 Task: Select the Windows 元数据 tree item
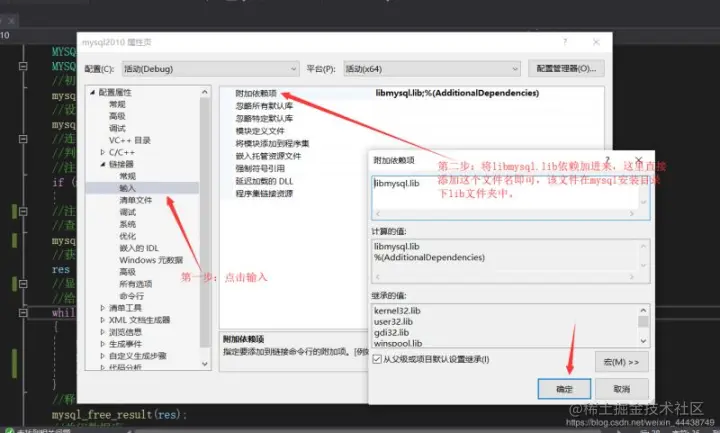pyautogui.click(x=151, y=260)
